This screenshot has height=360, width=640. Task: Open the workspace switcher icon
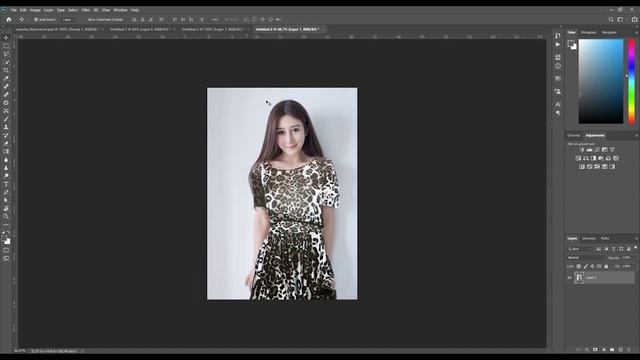click(620, 19)
